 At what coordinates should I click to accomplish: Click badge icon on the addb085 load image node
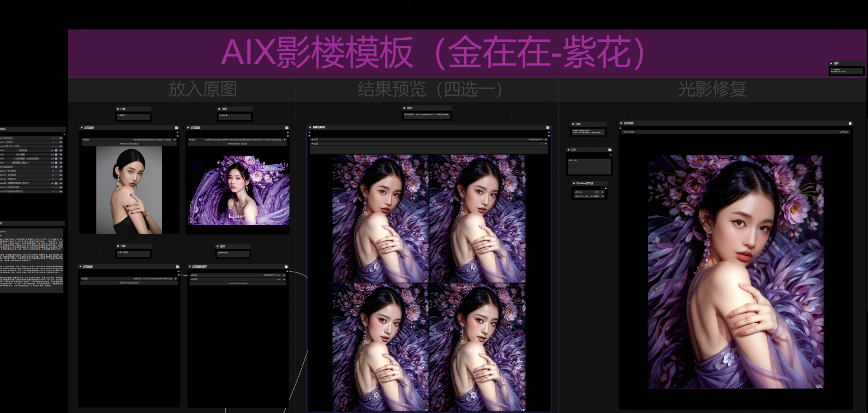[287, 128]
